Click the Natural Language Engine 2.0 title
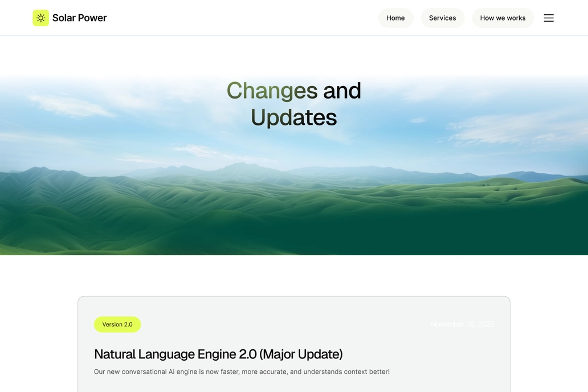This screenshot has height=392, width=588. pyautogui.click(x=218, y=354)
